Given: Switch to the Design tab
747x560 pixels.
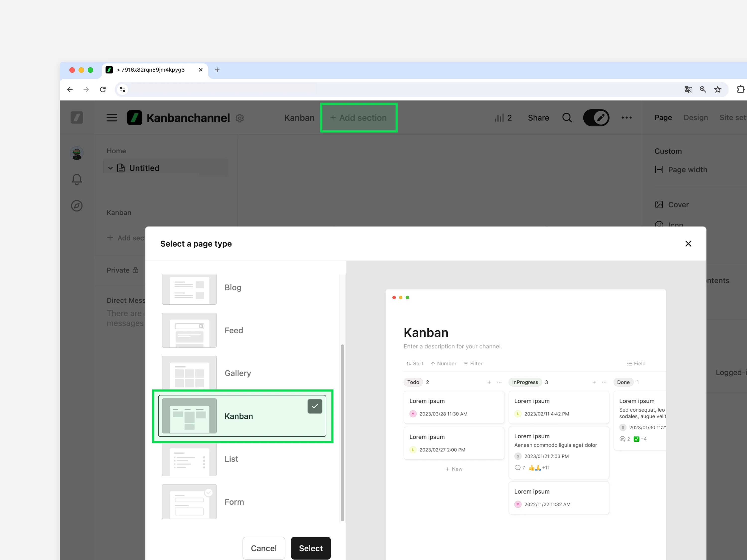Looking at the screenshot, I should pos(696,117).
